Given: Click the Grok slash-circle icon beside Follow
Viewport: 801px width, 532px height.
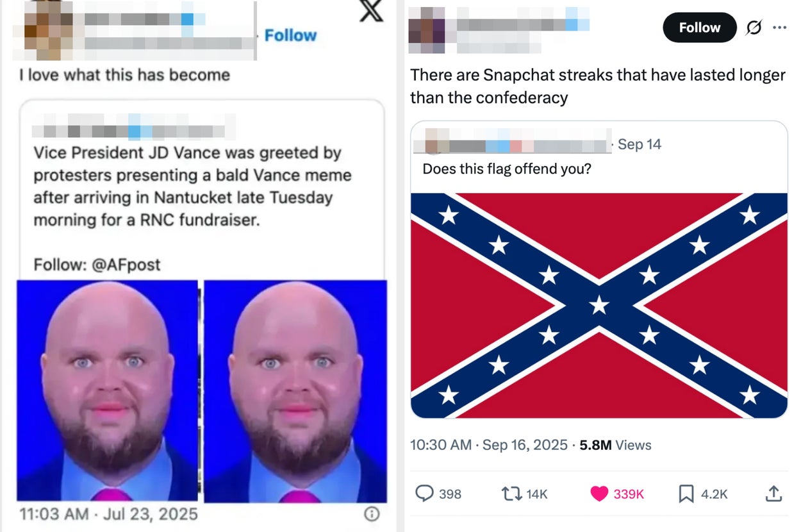Looking at the screenshot, I should click(754, 28).
